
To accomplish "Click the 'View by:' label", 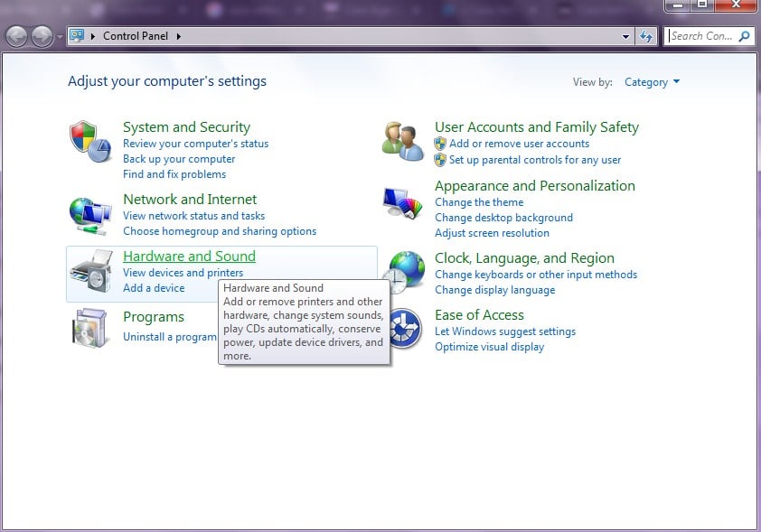I will coord(593,82).
